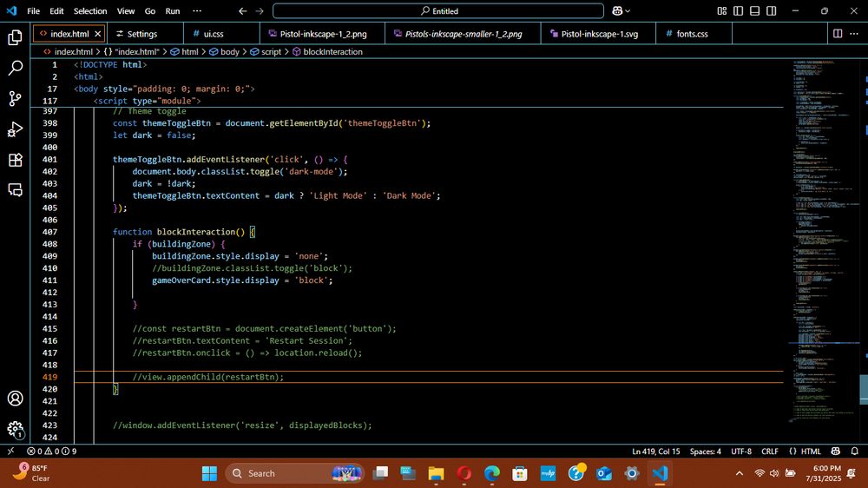This screenshot has height=488, width=868.
Task: Open the blockInteraction breadcrumb symbol dropdown
Action: click(332, 52)
